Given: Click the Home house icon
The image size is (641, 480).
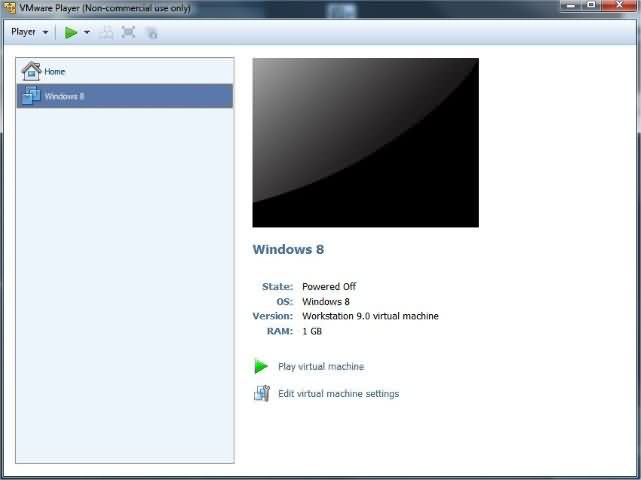Looking at the screenshot, I should click(31, 71).
